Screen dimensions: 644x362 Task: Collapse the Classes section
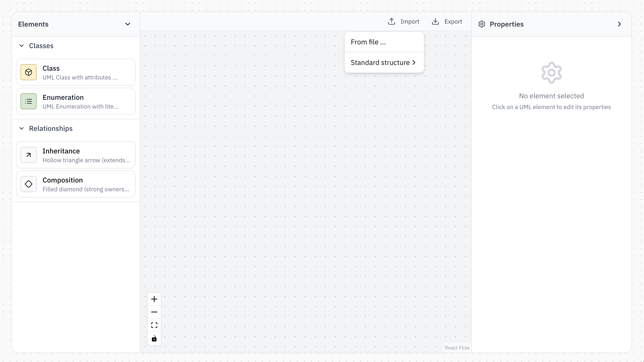coord(22,46)
